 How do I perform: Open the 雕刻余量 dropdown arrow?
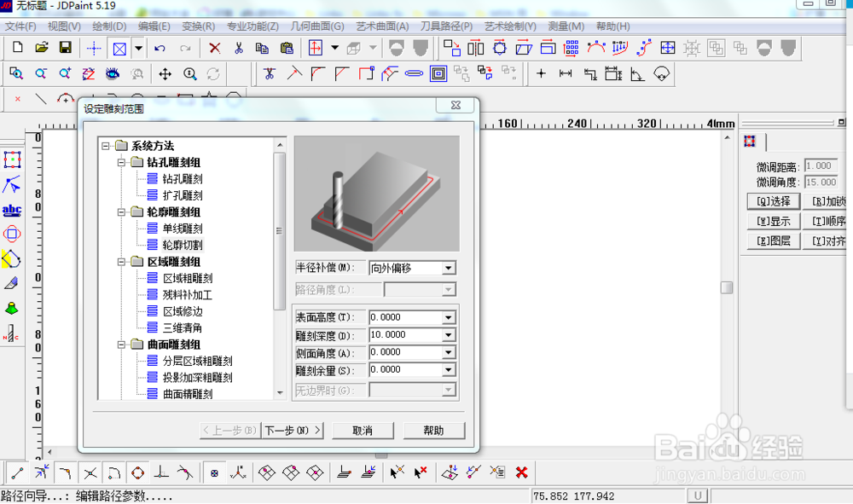pyautogui.click(x=449, y=370)
